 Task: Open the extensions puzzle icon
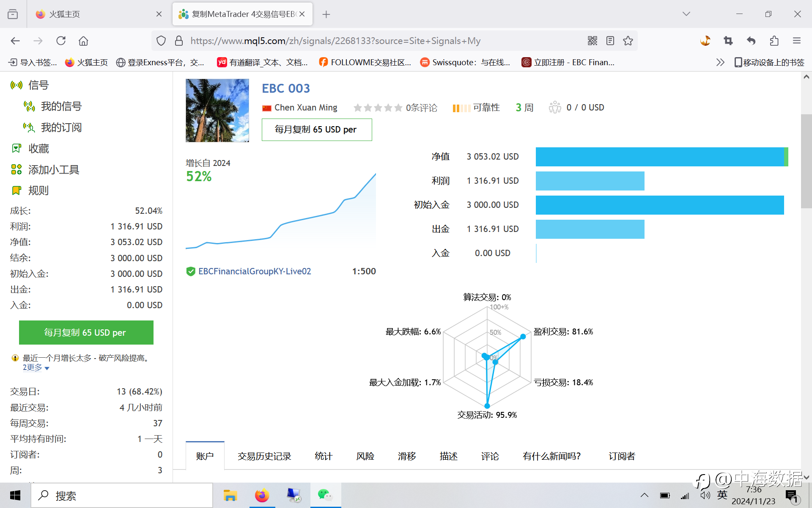tap(774, 41)
